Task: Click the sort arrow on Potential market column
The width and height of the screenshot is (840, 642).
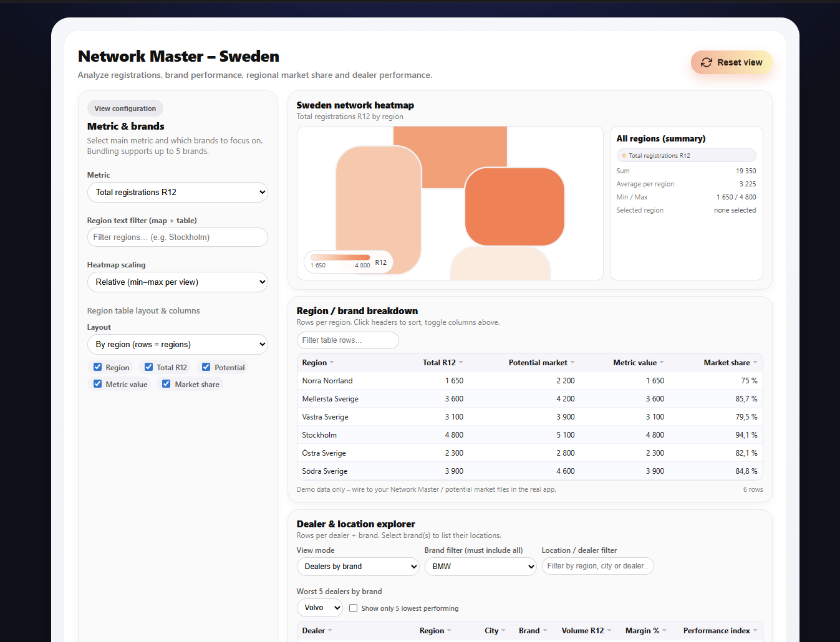Action: [x=574, y=362]
